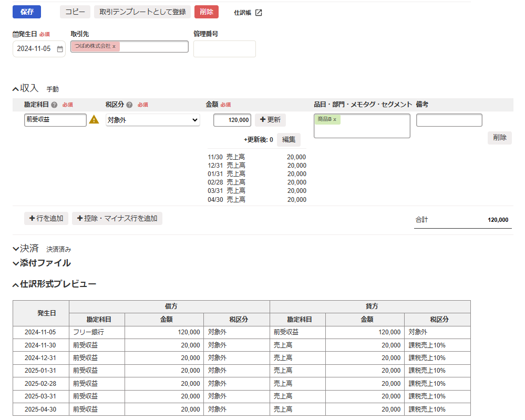Viewport: 525px width, 420px height.
Task: Collapse the 仕訳形式プレビュー section
Action: (16, 285)
